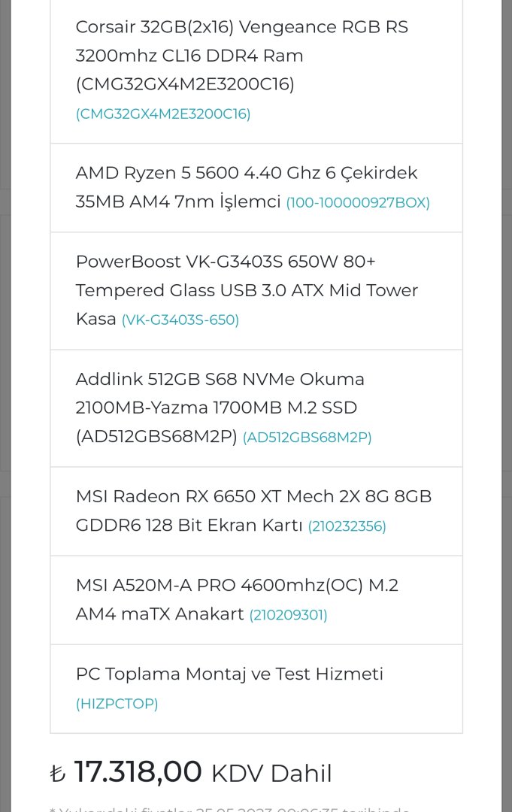Click the 210209301 motherboard code link
512x812 pixels.
pyautogui.click(x=288, y=615)
